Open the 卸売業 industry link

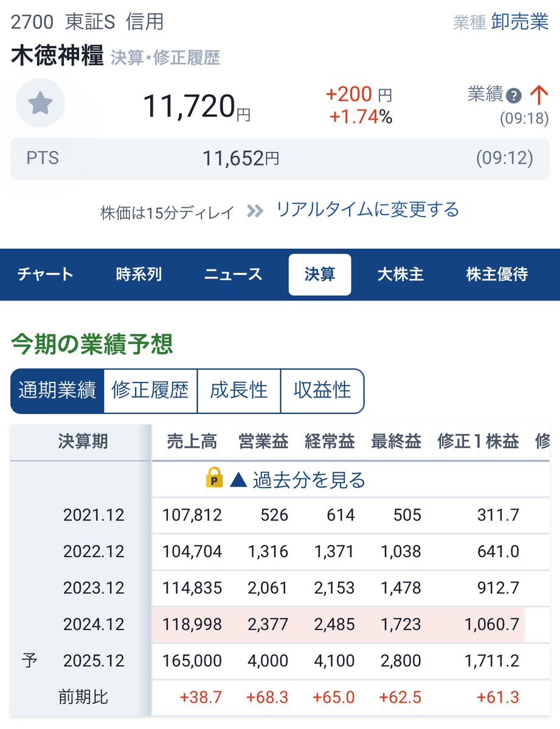coord(519,22)
